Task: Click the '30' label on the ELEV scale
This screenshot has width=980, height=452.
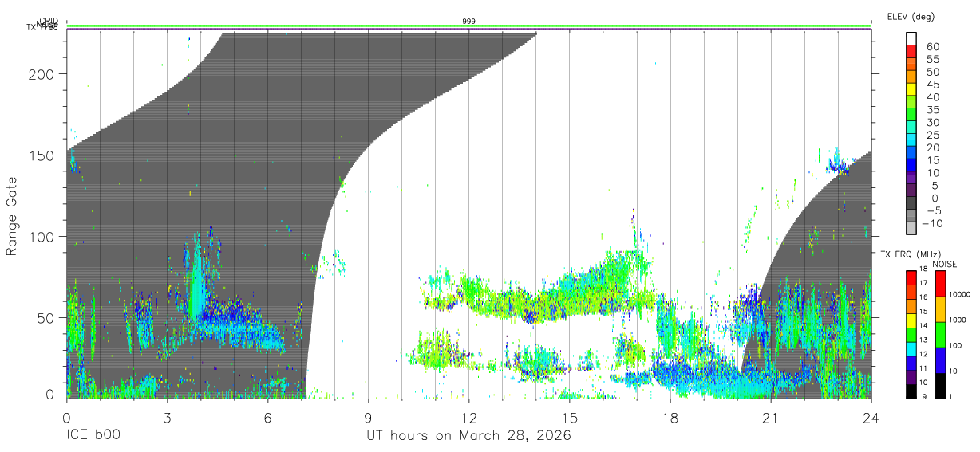Action: [933, 123]
